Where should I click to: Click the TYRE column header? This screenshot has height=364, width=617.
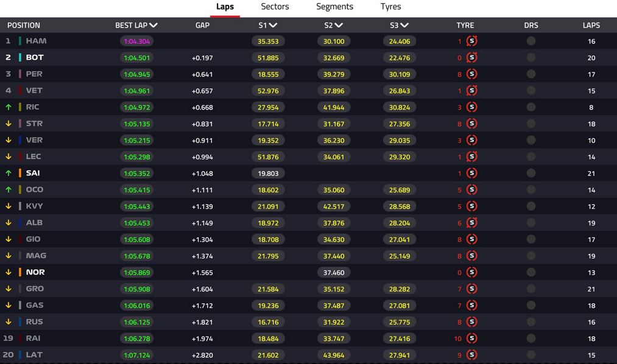point(465,25)
